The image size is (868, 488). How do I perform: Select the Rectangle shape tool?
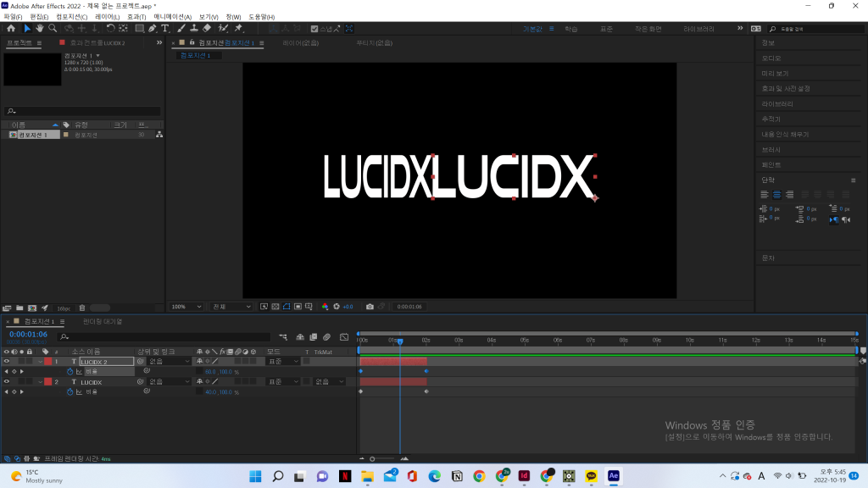pyautogui.click(x=140, y=28)
